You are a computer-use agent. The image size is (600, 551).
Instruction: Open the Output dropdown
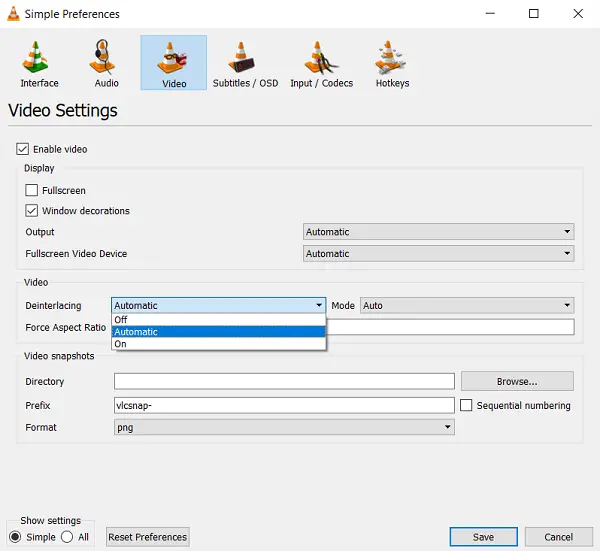tap(439, 232)
